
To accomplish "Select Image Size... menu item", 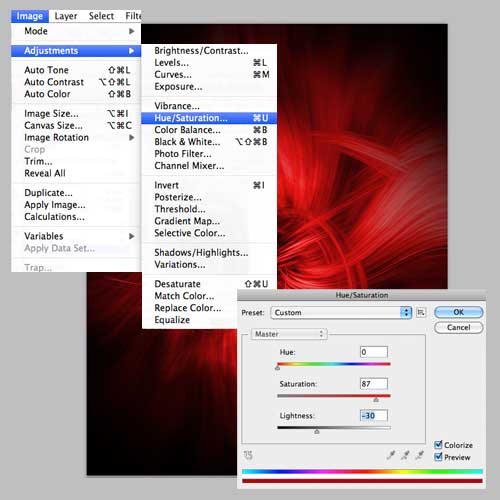I will point(76,114).
